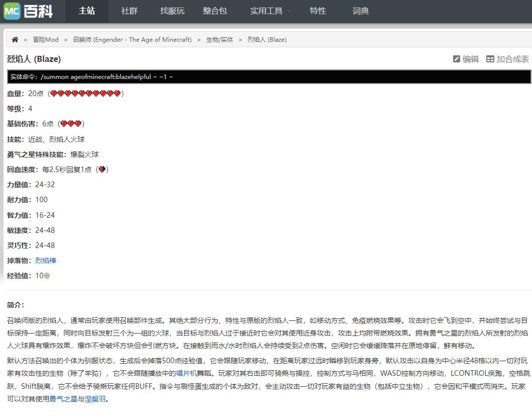
Task: Expand the 实用工具 dropdown menu
Action: pyautogui.click(x=271, y=11)
